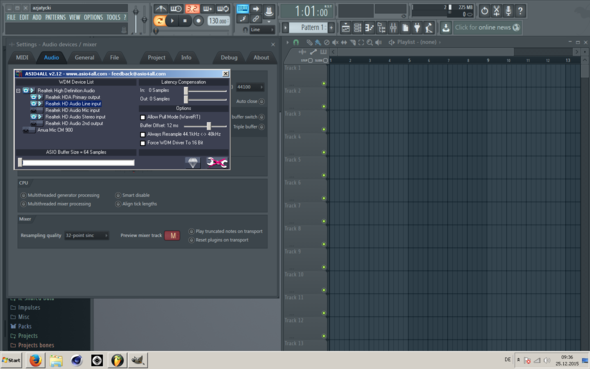Open Resampling quality 32-point sinc dropdown
The width and height of the screenshot is (590, 369).
point(87,235)
